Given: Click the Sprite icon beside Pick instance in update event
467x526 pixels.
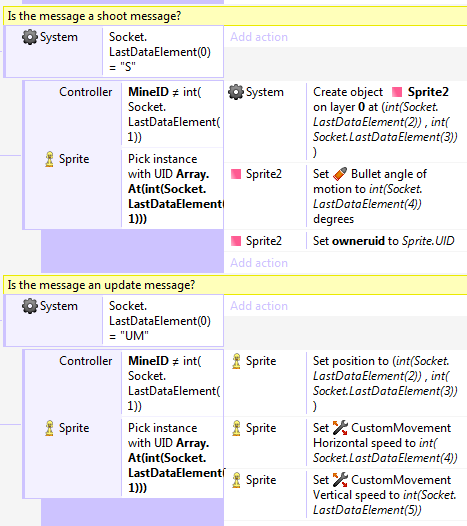Looking at the screenshot, I should [49, 428].
